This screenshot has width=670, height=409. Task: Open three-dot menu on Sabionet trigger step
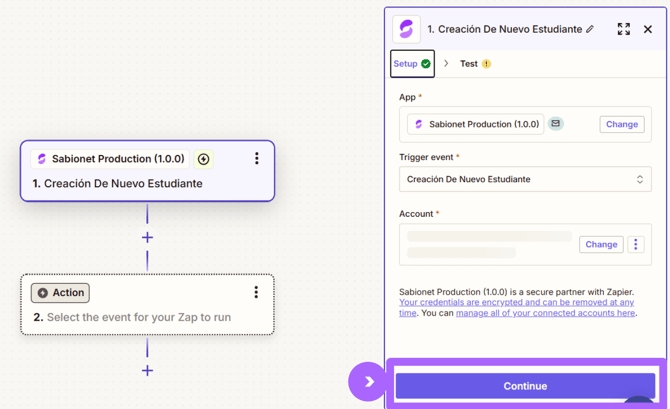(256, 158)
